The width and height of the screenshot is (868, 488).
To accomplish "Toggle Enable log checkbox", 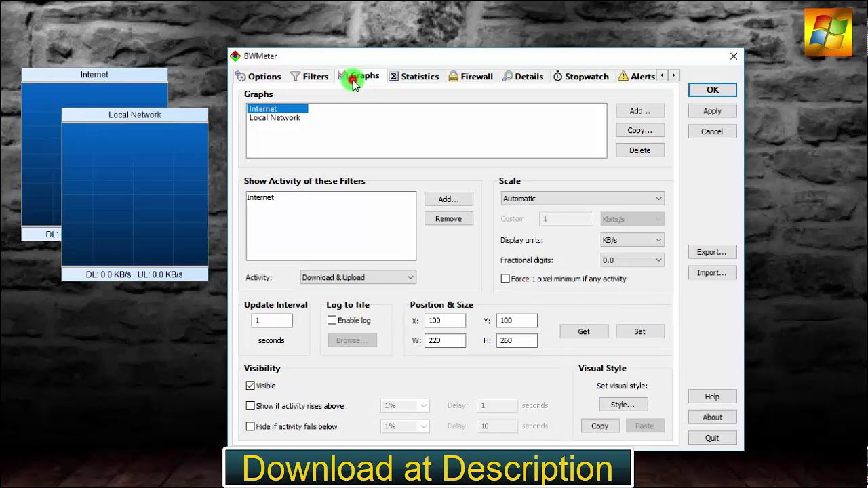I will pyautogui.click(x=332, y=320).
